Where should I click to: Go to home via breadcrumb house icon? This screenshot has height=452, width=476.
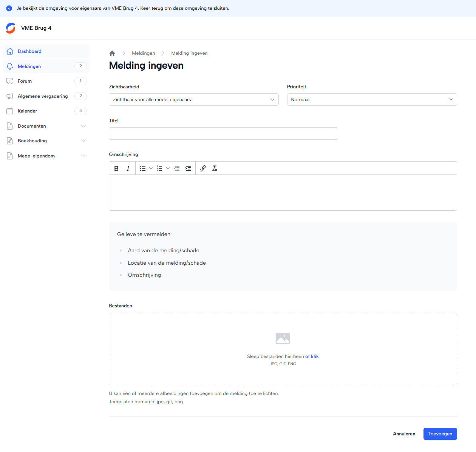point(112,53)
